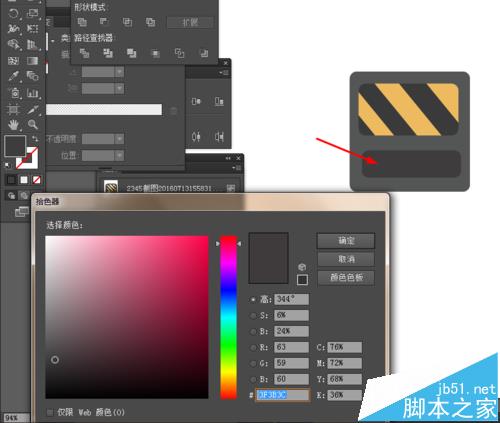
Task: Select the H (hue) radio button
Action: point(253,300)
